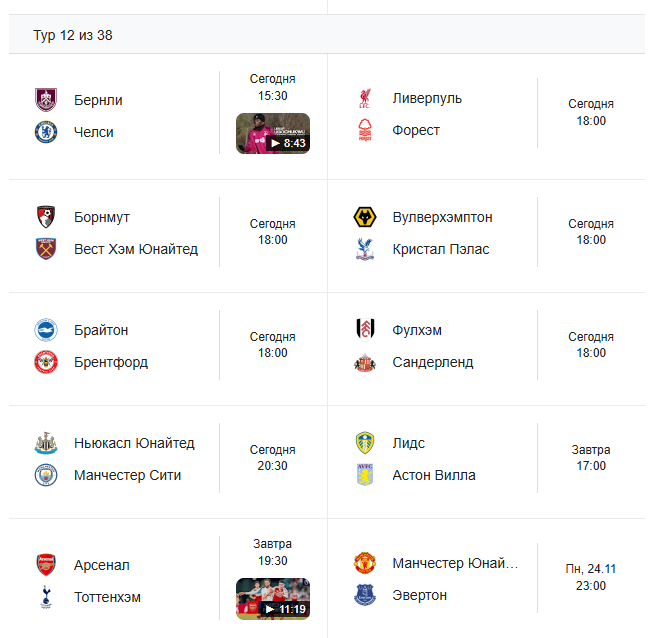This screenshot has width=662, height=638.
Task: Play the 8:43 Burnley–Chelsea video preview
Action: (273, 133)
